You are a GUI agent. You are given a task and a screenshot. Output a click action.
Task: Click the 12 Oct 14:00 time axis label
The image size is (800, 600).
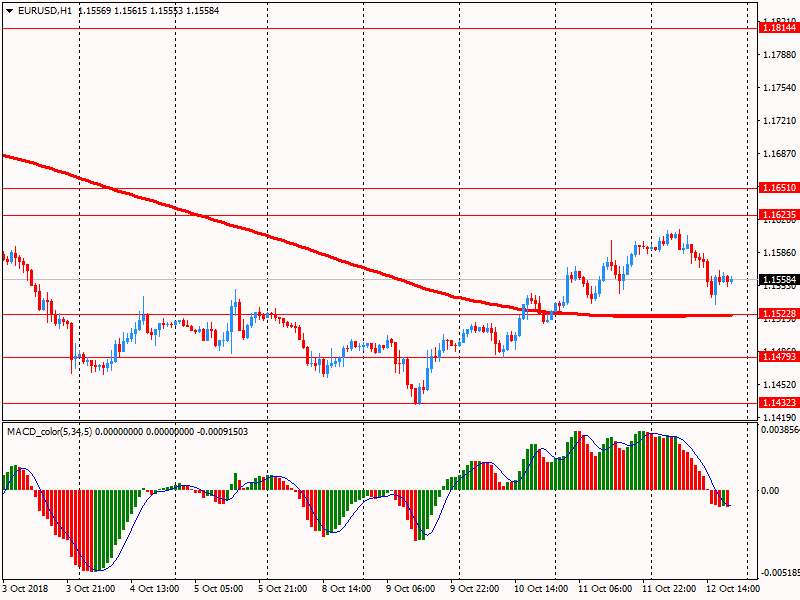(x=733, y=589)
